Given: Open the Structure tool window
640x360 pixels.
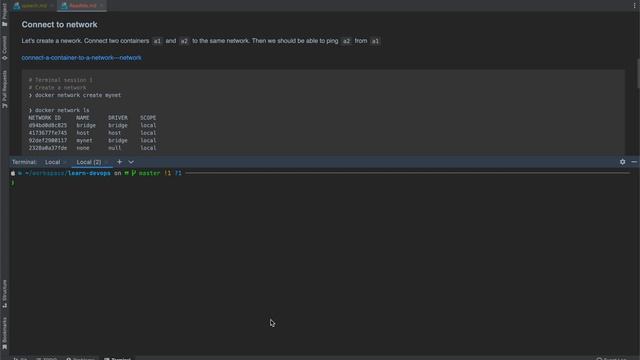Looking at the screenshot, I should (4, 293).
